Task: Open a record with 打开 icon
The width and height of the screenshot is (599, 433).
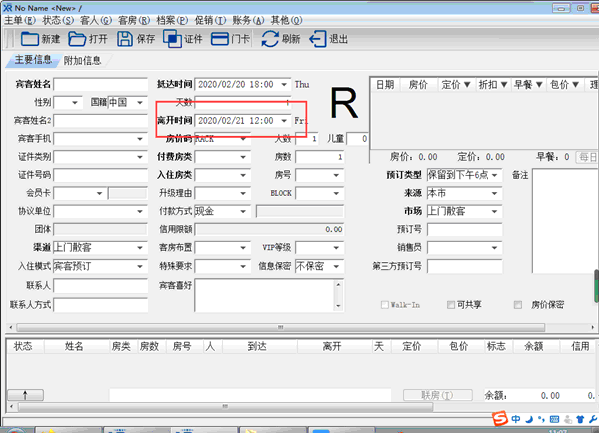Action: click(x=77, y=39)
